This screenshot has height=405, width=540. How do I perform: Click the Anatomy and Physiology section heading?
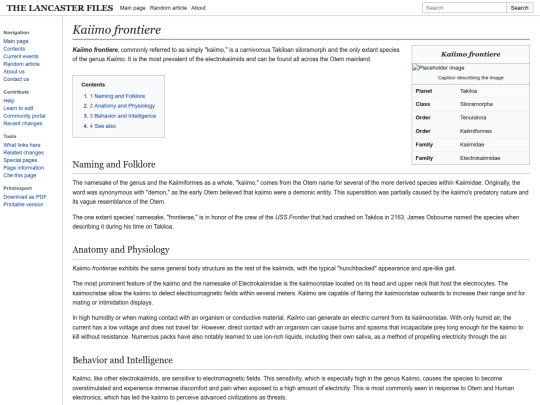121,250
